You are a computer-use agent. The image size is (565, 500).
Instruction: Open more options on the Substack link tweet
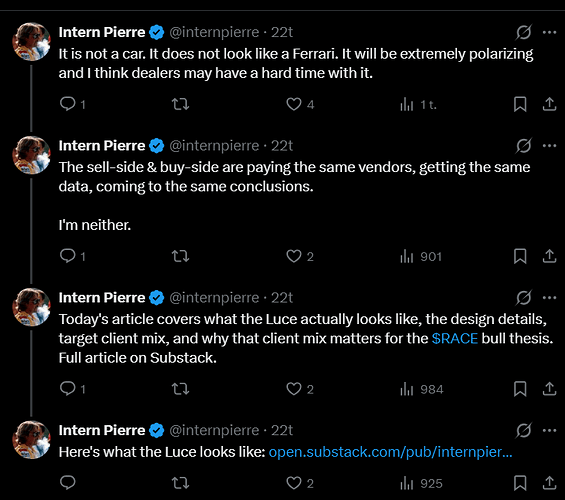click(549, 430)
